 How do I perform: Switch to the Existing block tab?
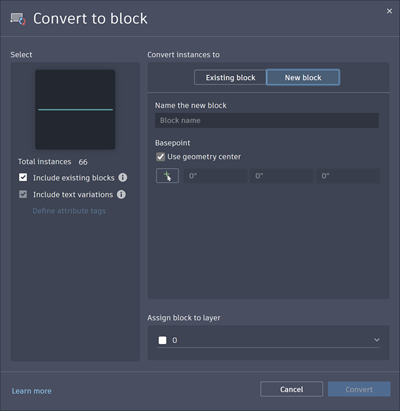[230, 77]
